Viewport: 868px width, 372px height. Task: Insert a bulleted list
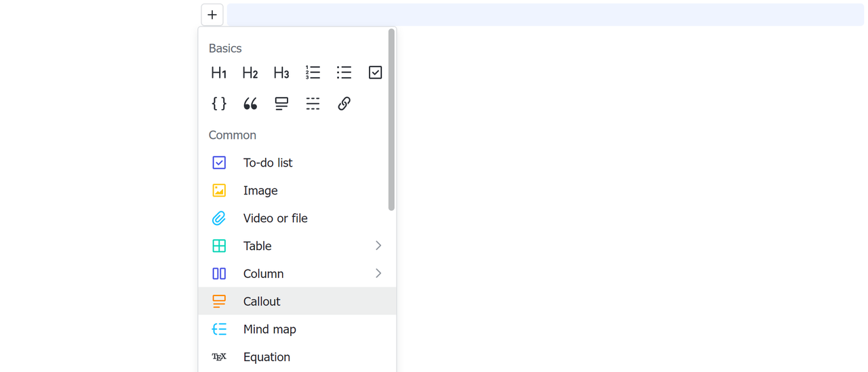click(344, 73)
